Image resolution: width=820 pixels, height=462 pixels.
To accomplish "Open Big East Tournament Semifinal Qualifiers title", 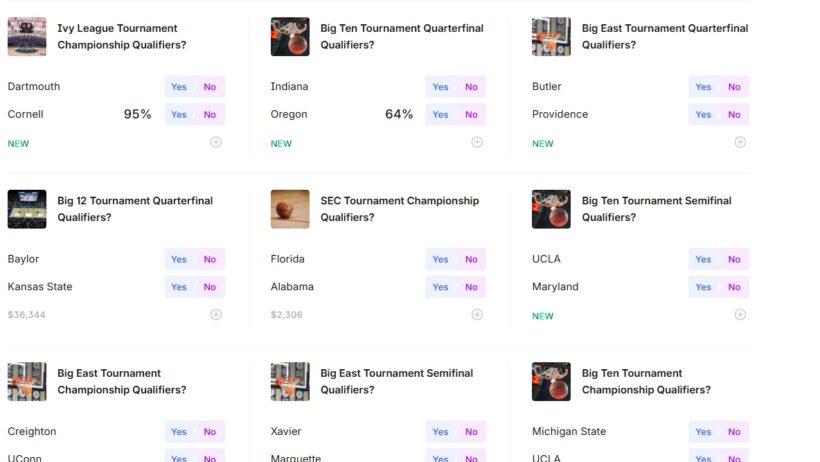I will click(x=396, y=381).
